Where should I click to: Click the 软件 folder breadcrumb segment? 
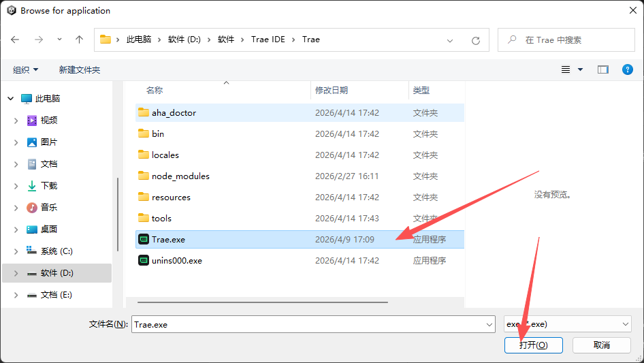(x=226, y=40)
